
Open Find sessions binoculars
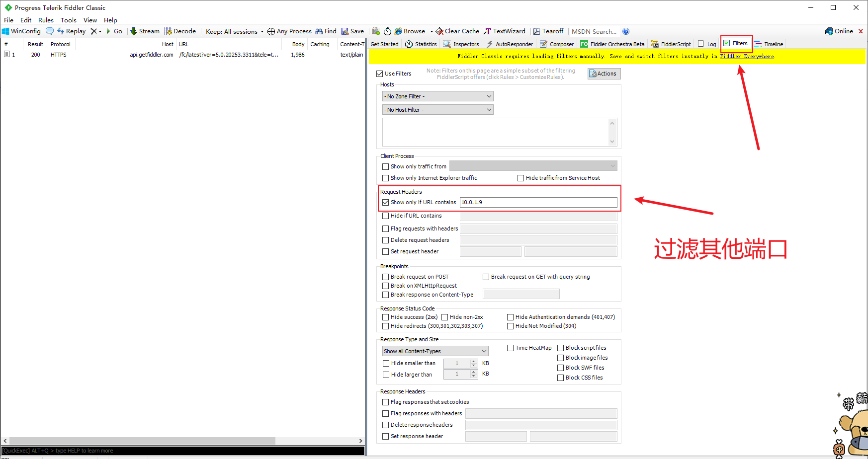(326, 31)
